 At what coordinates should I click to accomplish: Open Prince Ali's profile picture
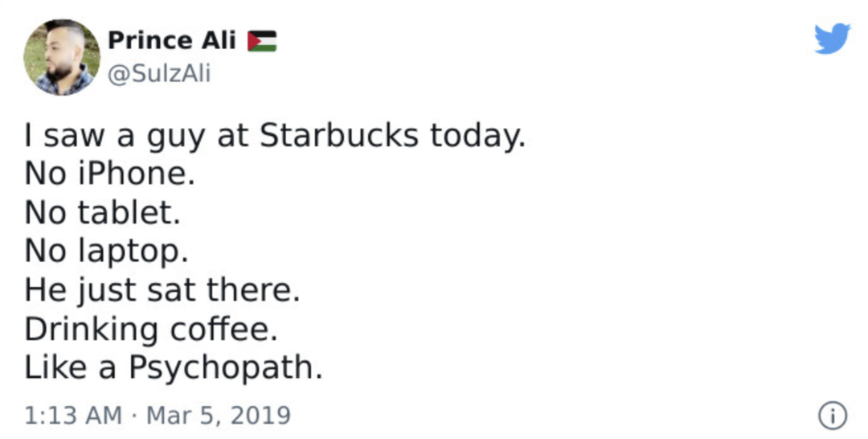point(62,57)
